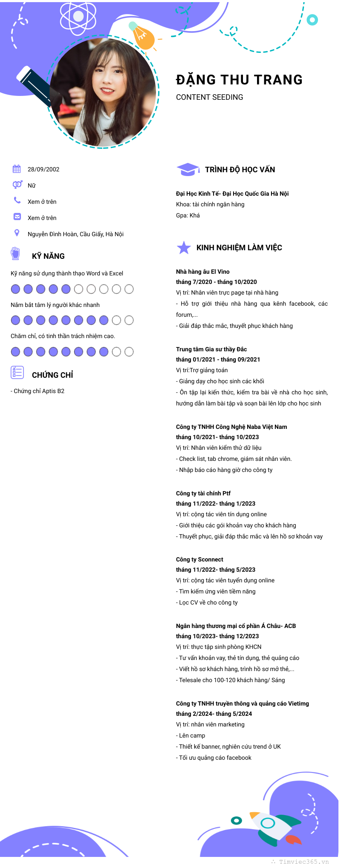Click the Timviec365.vn watermark text
The width and height of the screenshot is (341, 868).
[x=303, y=862]
